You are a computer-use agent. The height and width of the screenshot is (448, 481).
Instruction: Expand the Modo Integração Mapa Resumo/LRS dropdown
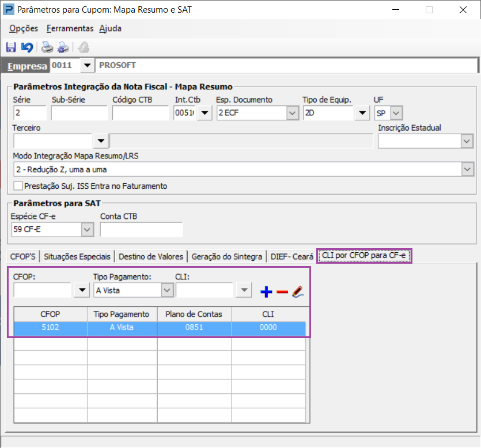(x=467, y=169)
